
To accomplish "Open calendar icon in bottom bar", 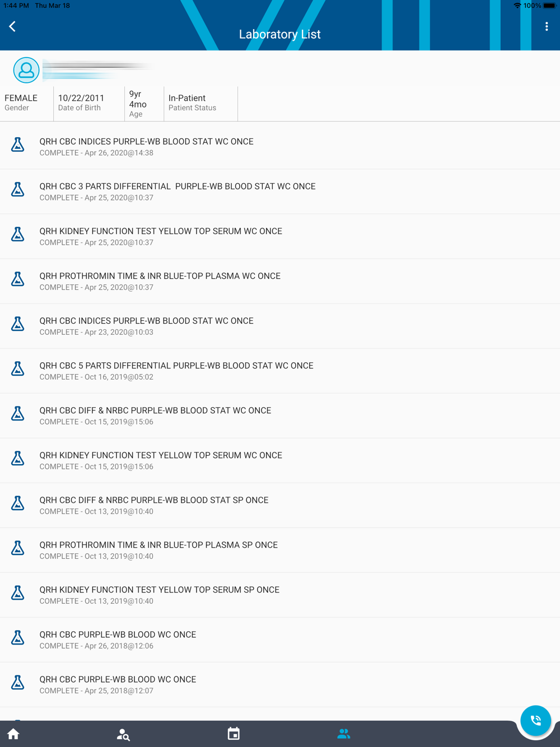I will 234,734.
